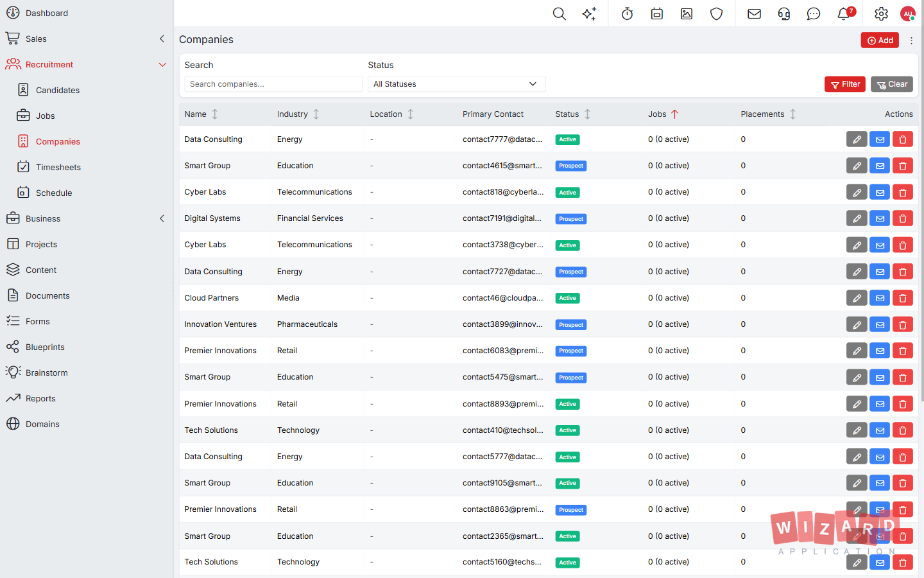Expand the Sales sidebar menu
This screenshot has width=924, height=578.
tap(162, 39)
